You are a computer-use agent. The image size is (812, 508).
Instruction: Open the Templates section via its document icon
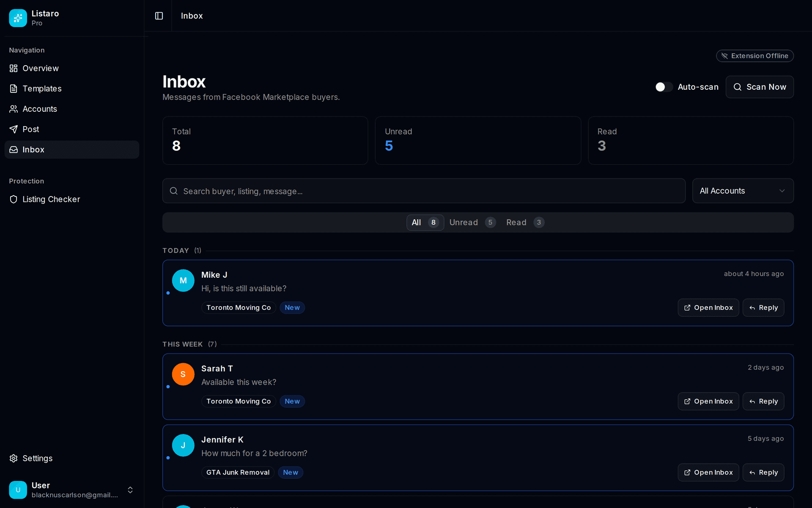14,88
